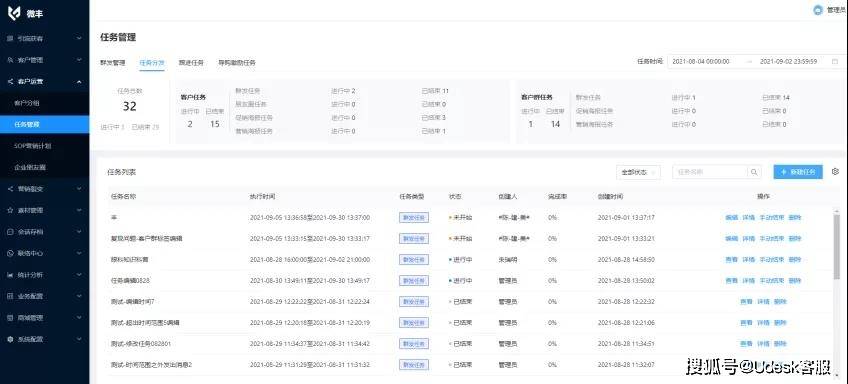Click 群发任务 tag in 任务编辑0828 row

[x=414, y=281]
